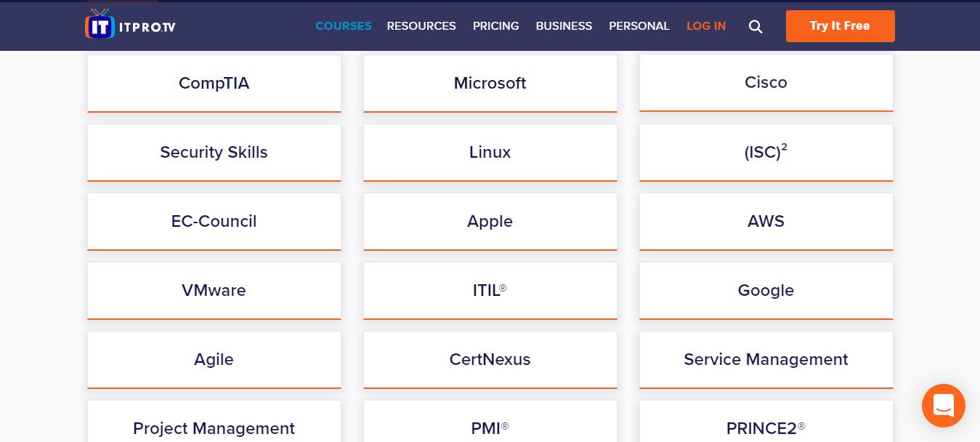980x442 pixels.
Task: Select the Cisco course category
Action: point(766,83)
